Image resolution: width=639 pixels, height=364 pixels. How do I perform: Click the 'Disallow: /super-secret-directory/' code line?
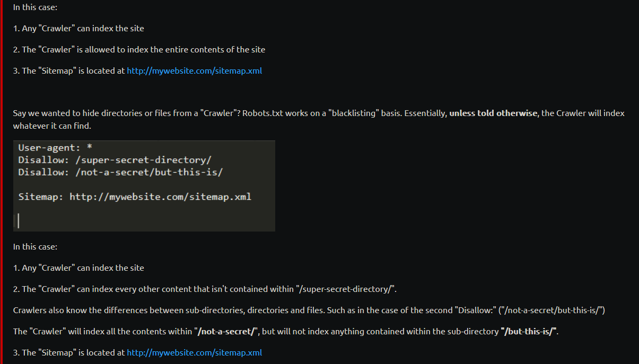[x=115, y=160]
